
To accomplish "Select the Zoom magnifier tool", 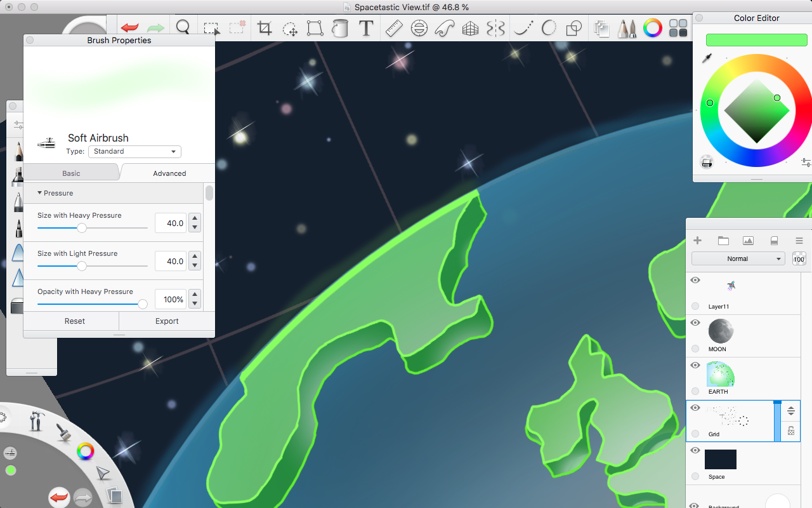I will pyautogui.click(x=183, y=28).
